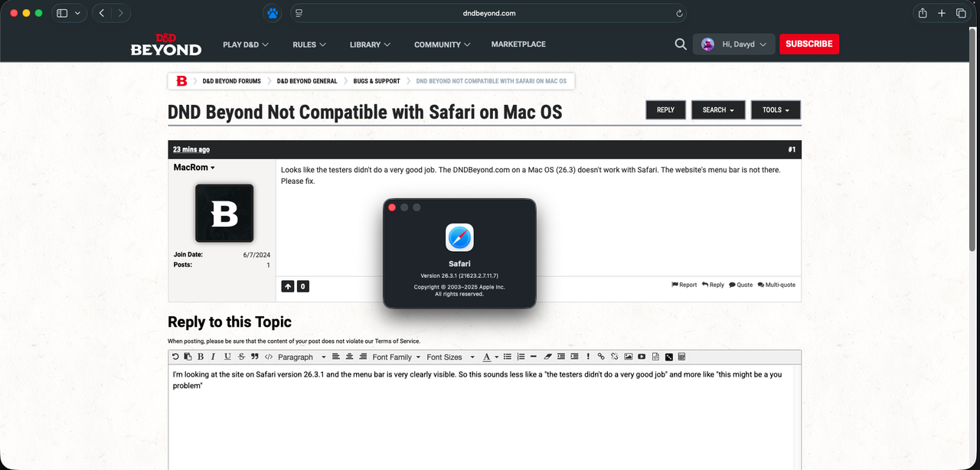980x470 pixels.
Task: Expand the SEARCH dropdown button
Action: [718, 110]
